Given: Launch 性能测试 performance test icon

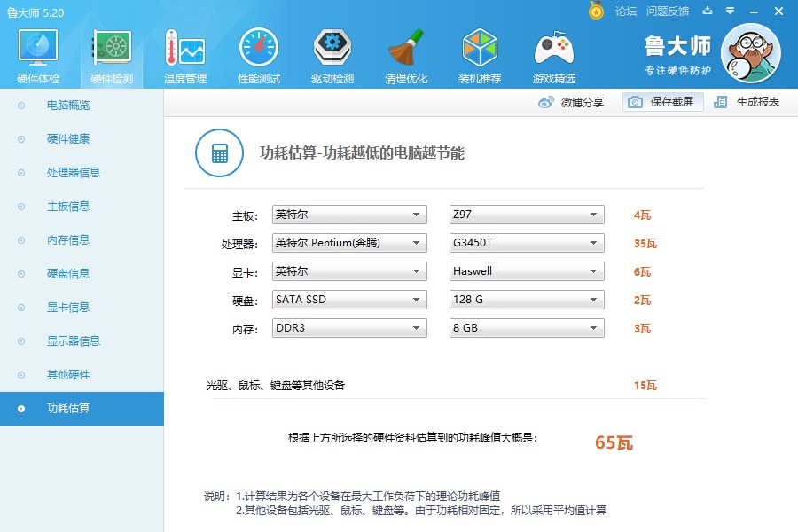Looking at the screenshot, I should 259,47.
